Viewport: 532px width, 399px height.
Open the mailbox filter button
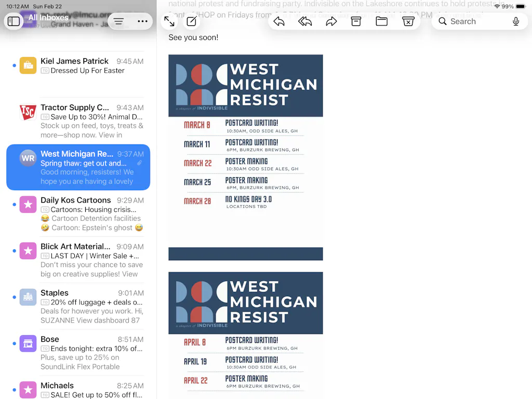click(119, 21)
